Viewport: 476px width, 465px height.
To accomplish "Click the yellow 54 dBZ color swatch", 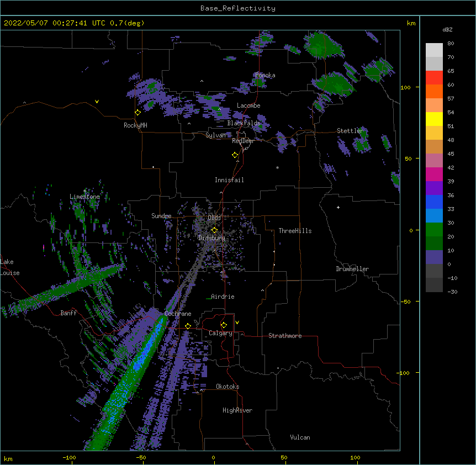I will (x=434, y=119).
